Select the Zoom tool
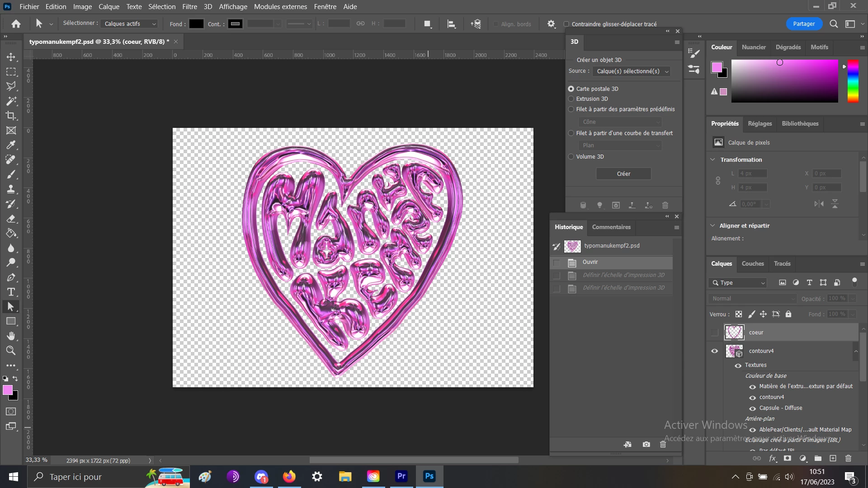The height and width of the screenshot is (488, 868). (11, 351)
